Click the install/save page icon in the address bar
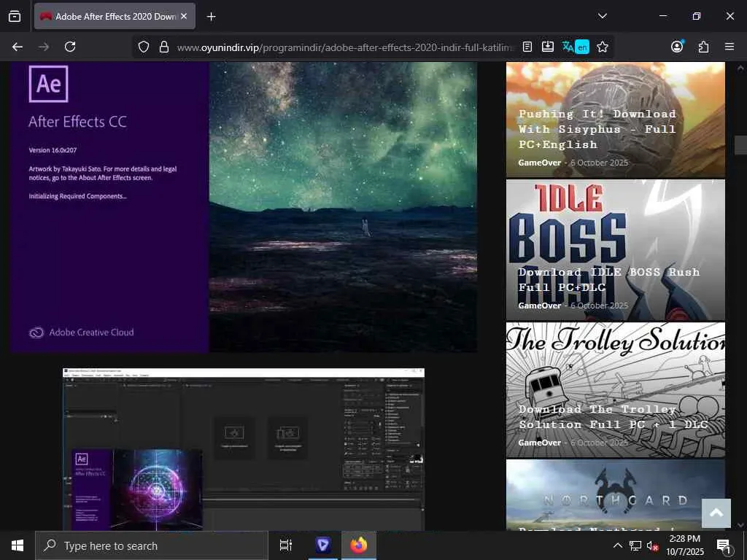The width and height of the screenshot is (747, 560). [x=548, y=47]
